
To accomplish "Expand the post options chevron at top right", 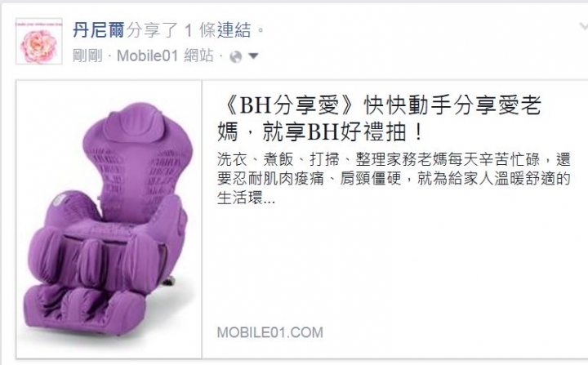I will 583,26.
